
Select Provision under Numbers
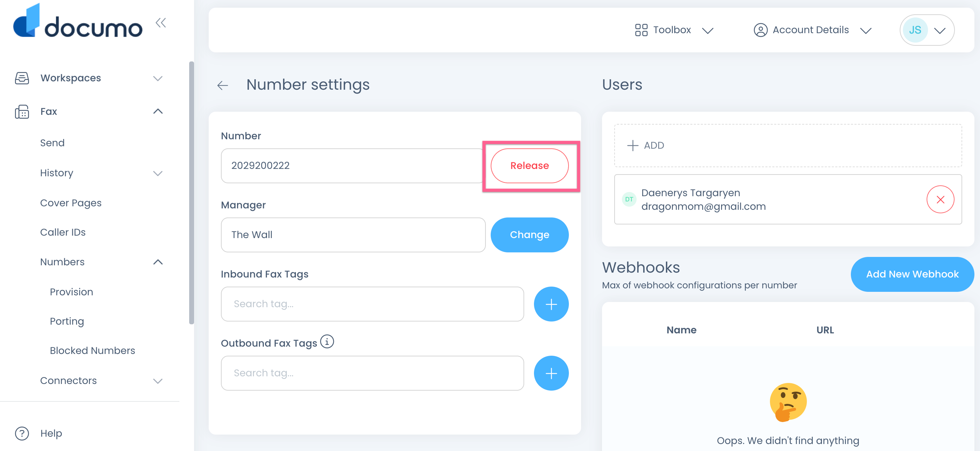[72, 292]
